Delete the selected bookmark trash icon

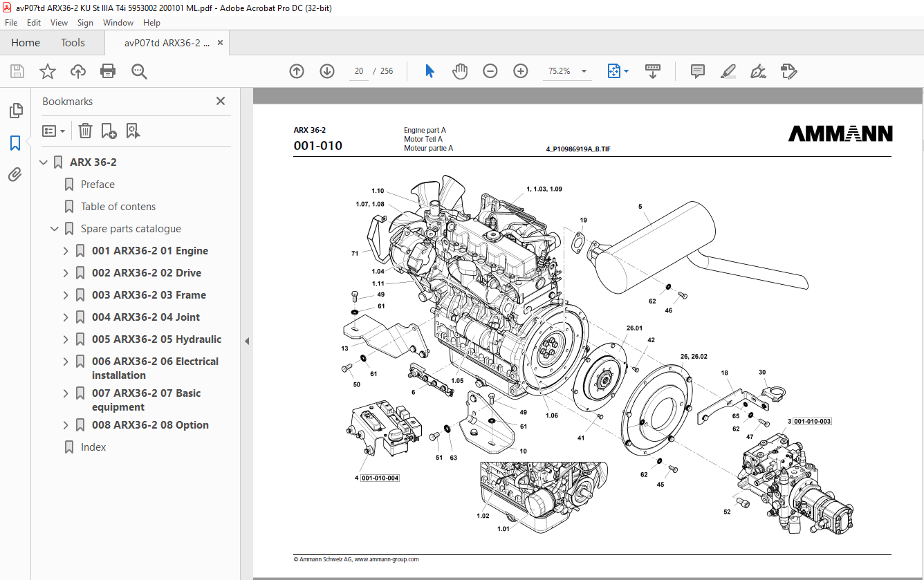click(85, 131)
